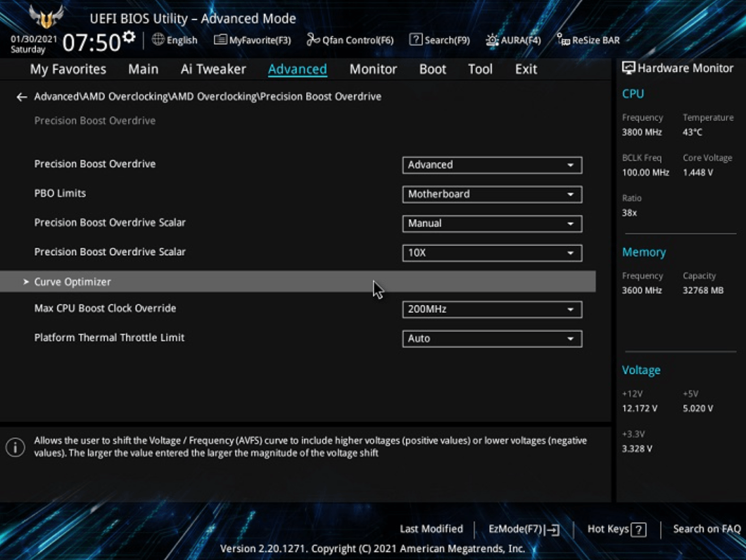Open the PBO Limits Motherboard dropdown
Screen dimensions: 746x560
pyautogui.click(x=492, y=194)
